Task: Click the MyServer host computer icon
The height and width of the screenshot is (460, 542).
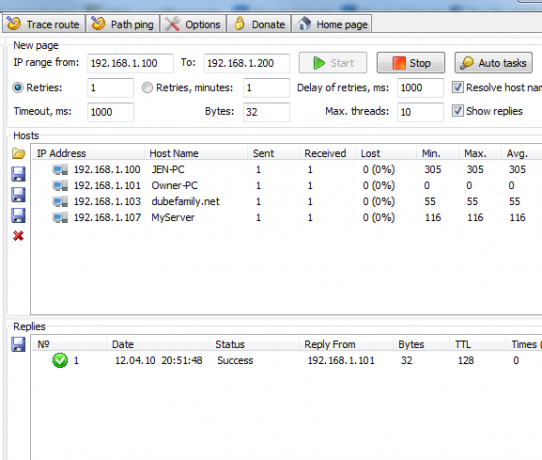Action: (60, 218)
